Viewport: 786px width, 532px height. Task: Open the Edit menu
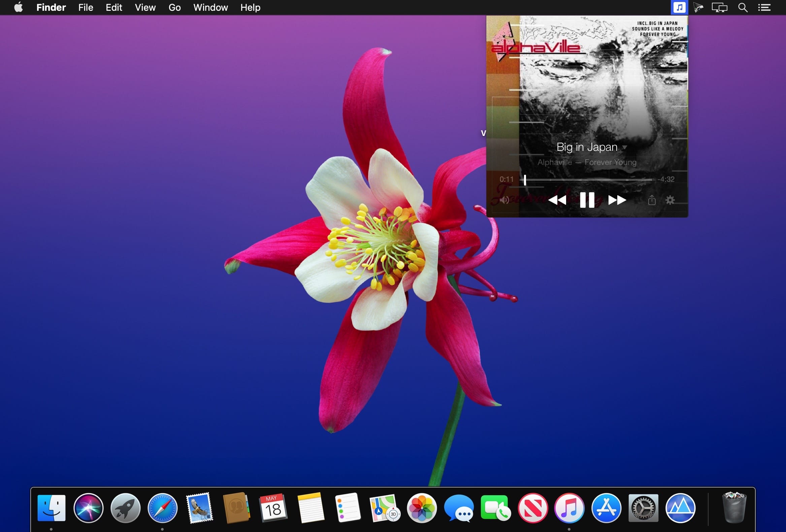[x=114, y=7]
